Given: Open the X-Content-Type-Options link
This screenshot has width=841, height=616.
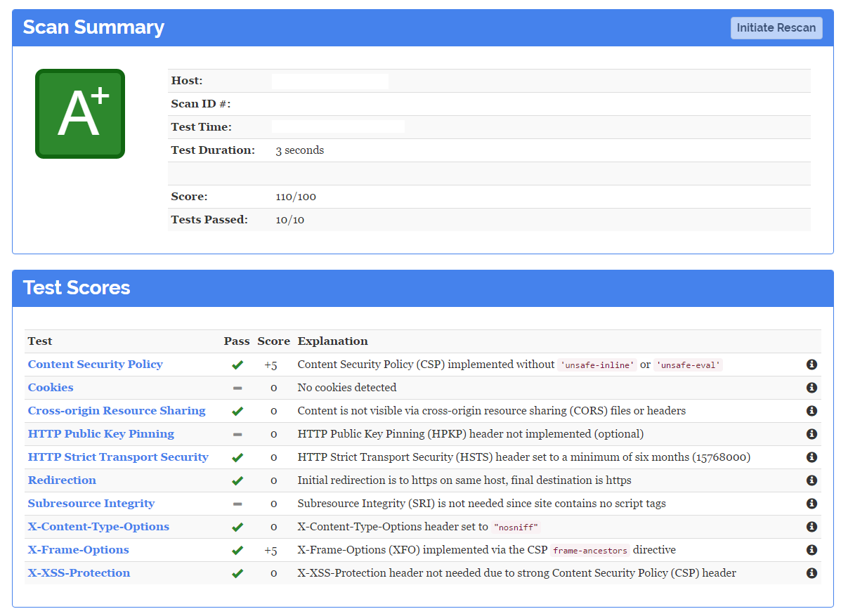Looking at the screenshot, I should click(98, 527).
